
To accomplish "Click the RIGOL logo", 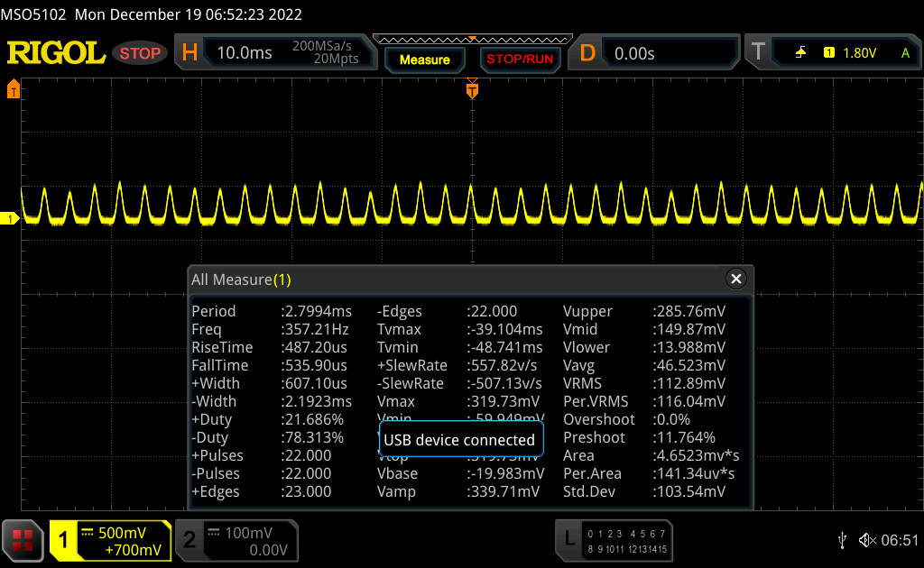I will coord(56,53).
